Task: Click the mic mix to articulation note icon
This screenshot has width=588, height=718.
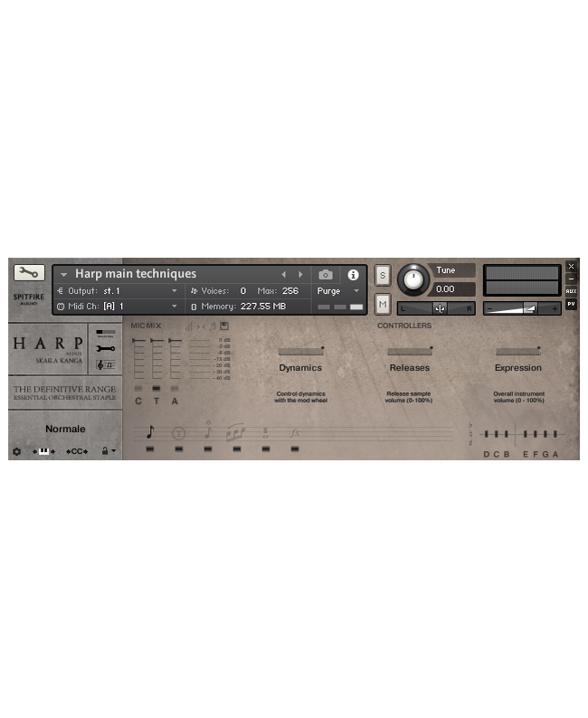Action: click(x=213, y=326)
